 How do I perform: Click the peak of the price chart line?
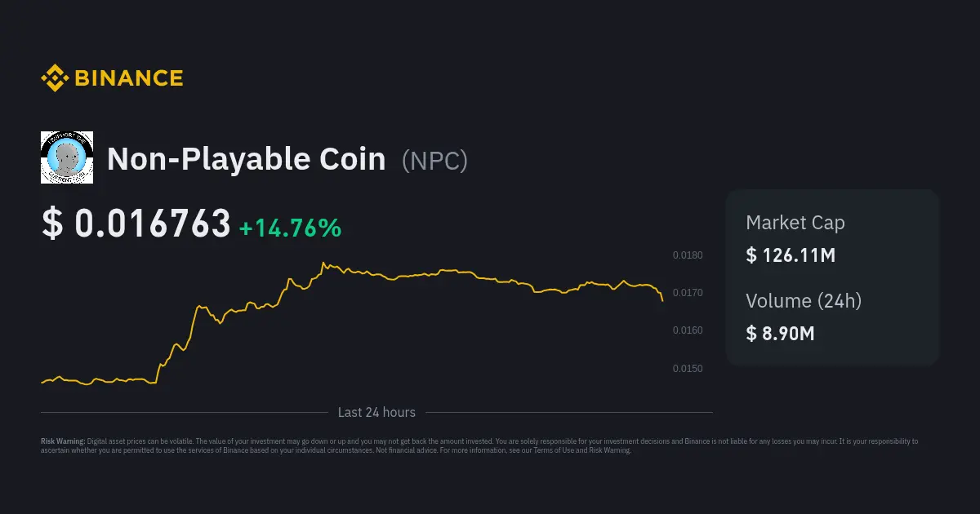pos(323,264)
